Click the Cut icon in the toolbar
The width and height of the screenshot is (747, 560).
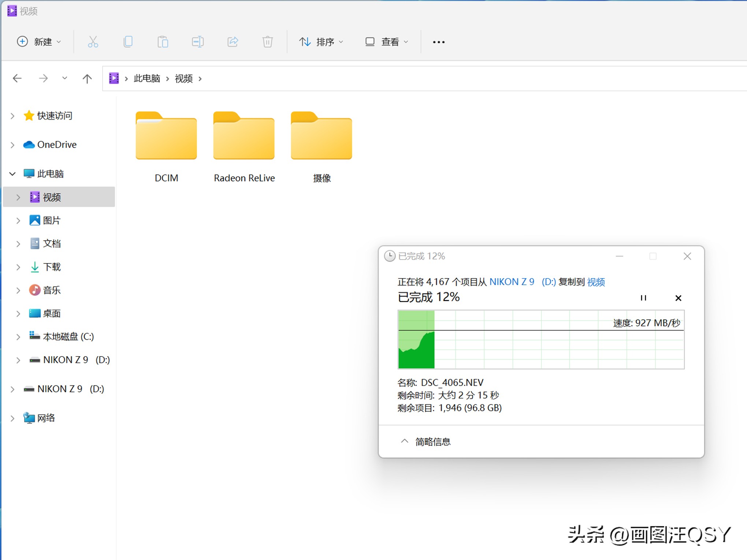click(x=93, y=42)
